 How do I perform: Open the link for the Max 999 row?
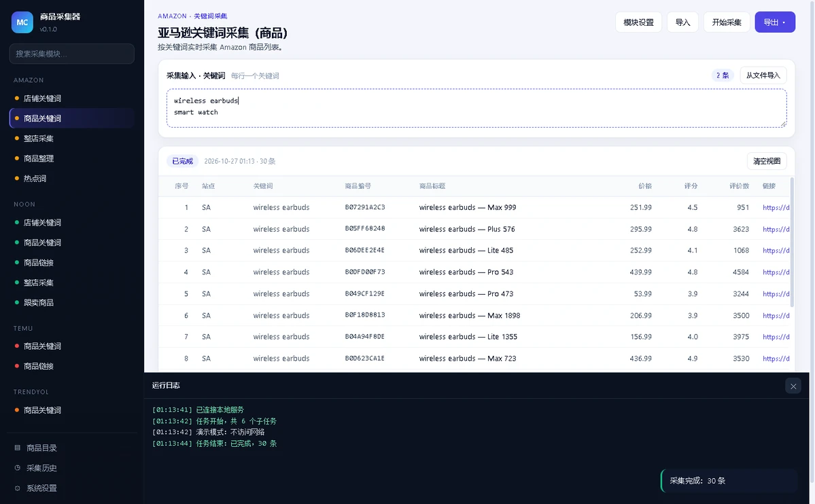tap(776, 207)
